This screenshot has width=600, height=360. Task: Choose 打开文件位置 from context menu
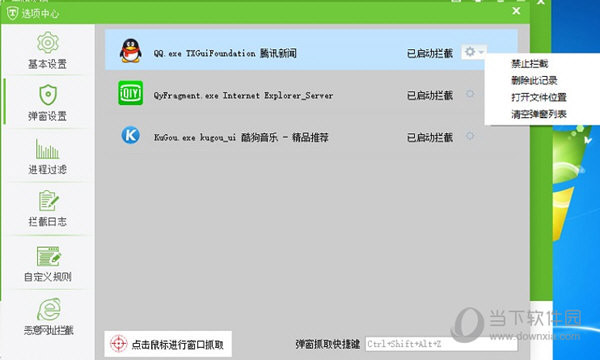539,97
